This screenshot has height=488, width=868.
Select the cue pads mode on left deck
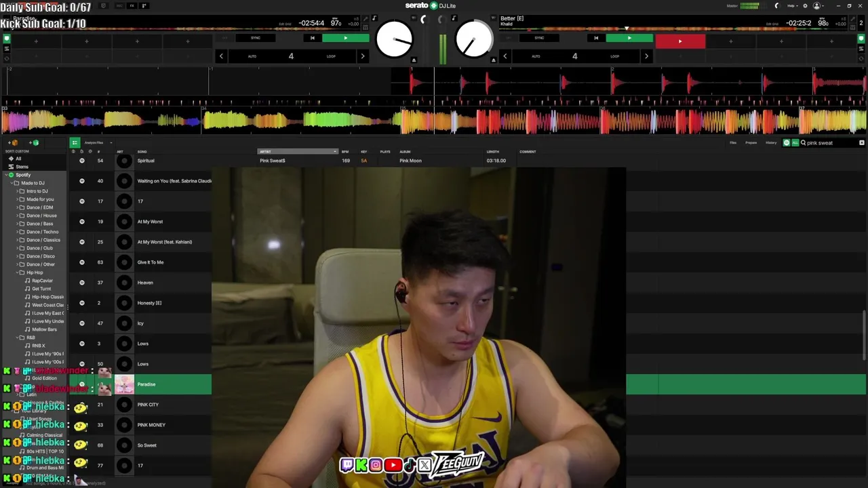pos(7,39)
